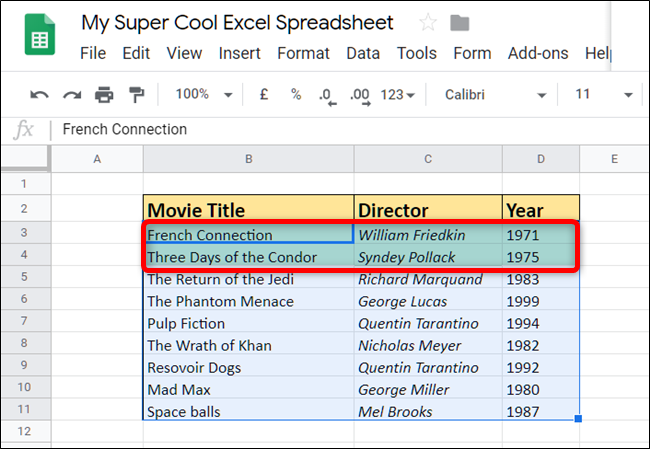Apply percent format icon
This screenshot has height=449, width=650.
296,95
